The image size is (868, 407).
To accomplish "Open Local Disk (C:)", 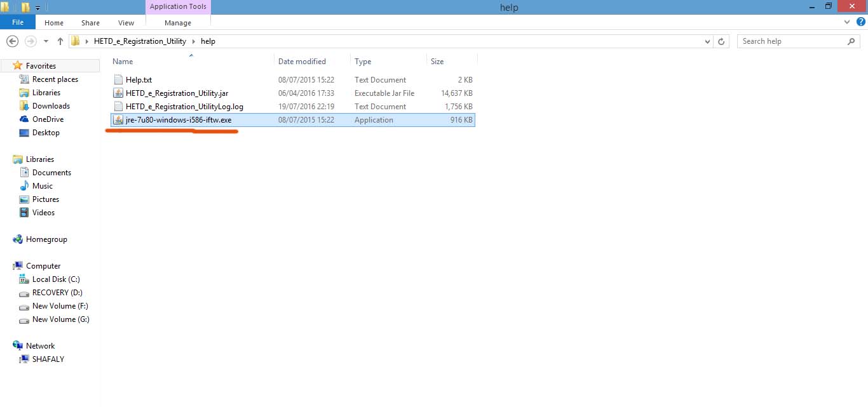I will click(x=56, y=279).
